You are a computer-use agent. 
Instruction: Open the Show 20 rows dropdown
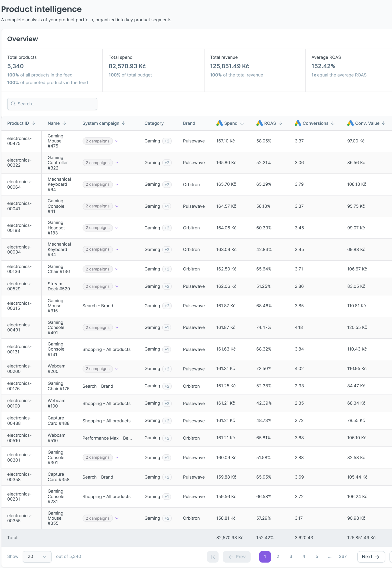click(37, 557)
